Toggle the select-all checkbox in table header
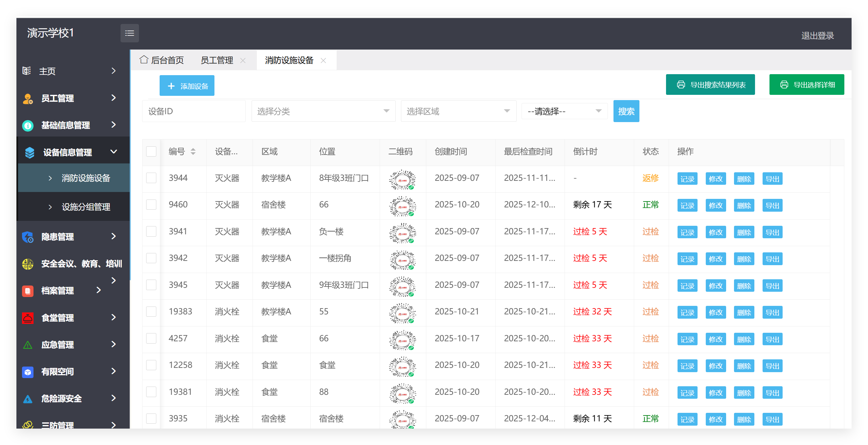This screenshot has height=445, width=868. 151,152
